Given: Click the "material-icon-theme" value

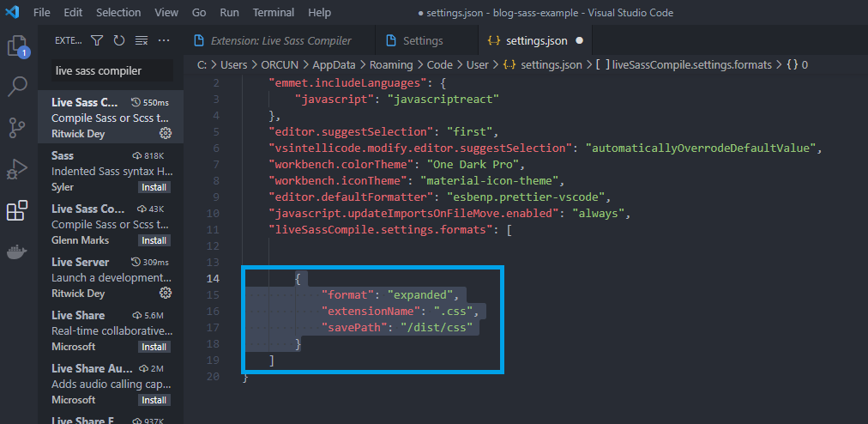Looking at the screenshot, I should coord(491,181).
